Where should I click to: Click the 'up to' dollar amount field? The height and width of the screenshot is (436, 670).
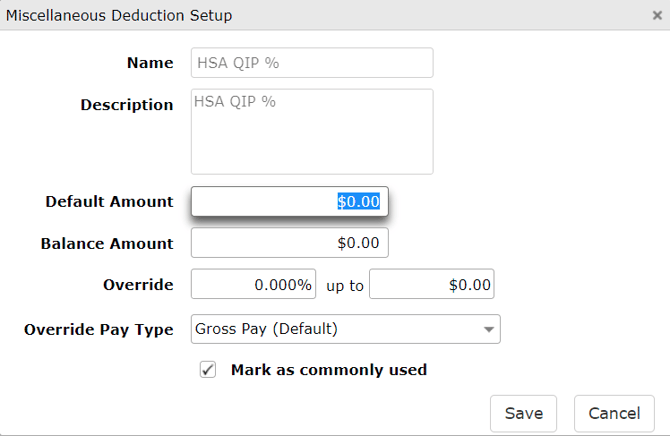click(431, 285)
